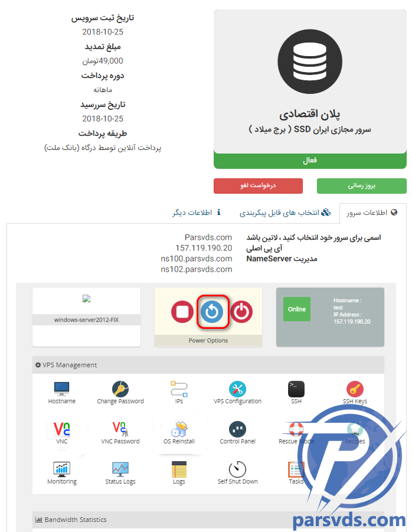Image resolution: width=412 pixels, height=532 pixels.
Task: Open the IPs management icon
Action: [179, 389]
